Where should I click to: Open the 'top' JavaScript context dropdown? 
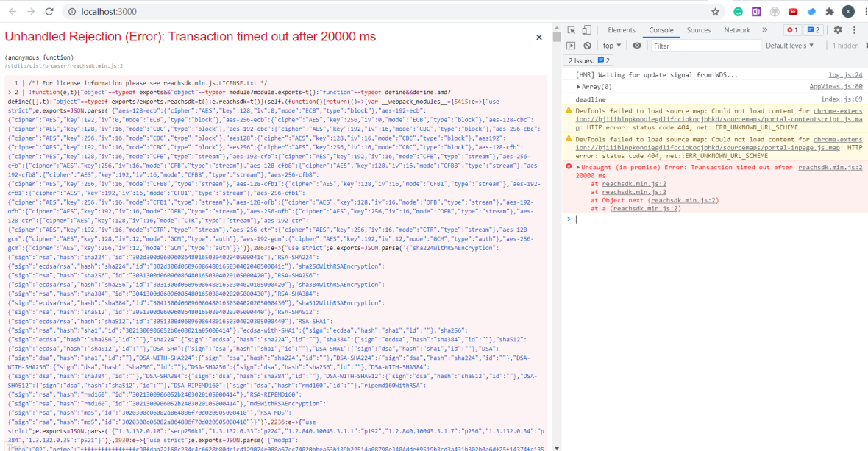tap(612, 46)
